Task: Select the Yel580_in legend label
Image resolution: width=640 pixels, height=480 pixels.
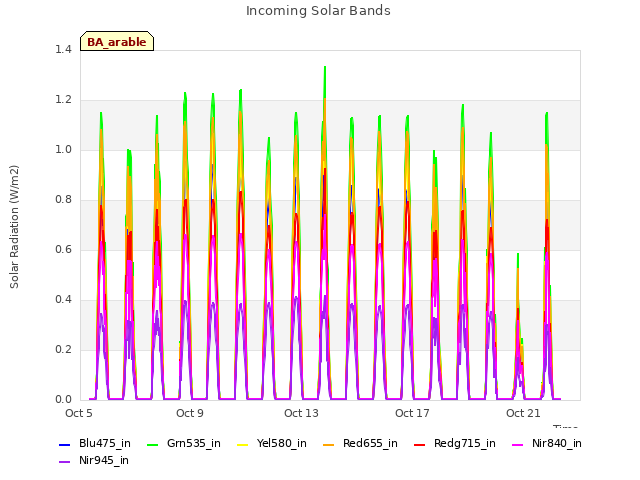Action: click(x=282, y=444)
